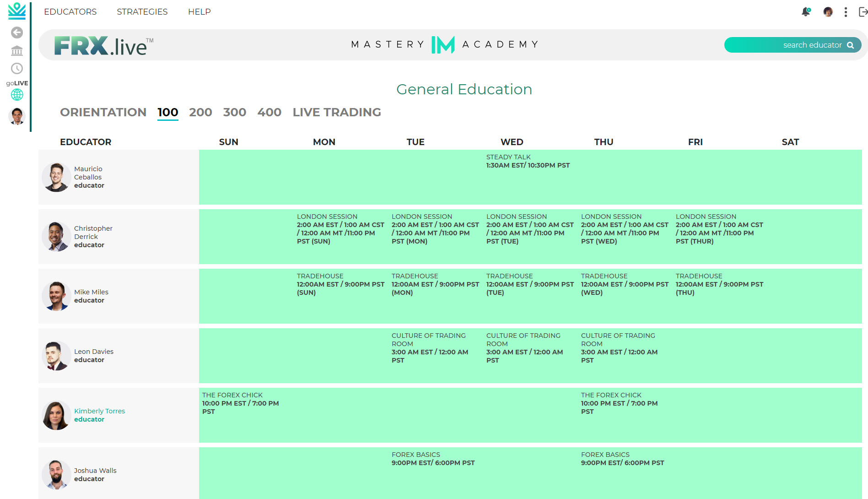Select Wednesday CULTURE OF TRADING ROOM session
The width and height of the screenshot is (868, 499).
coord(525,348)
